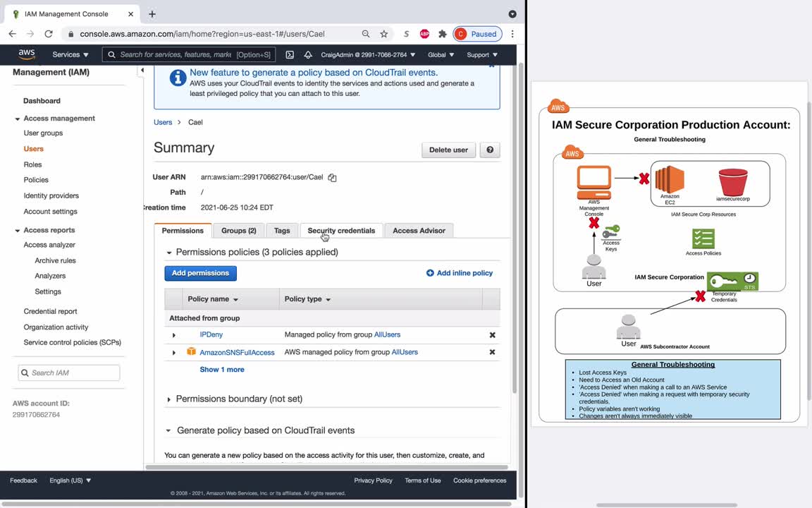Close the IAM Management Console tab
Viewport: 812px width, 508px height.
pos(130,14)
